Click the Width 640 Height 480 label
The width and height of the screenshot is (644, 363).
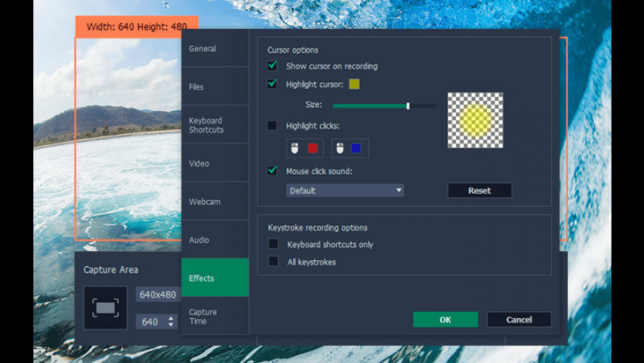137,27
